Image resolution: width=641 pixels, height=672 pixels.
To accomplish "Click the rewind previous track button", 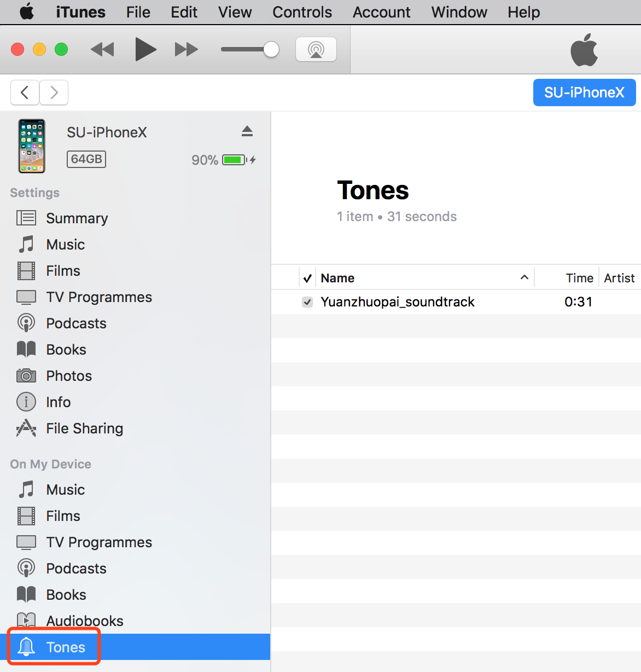I will coord(102,50).
